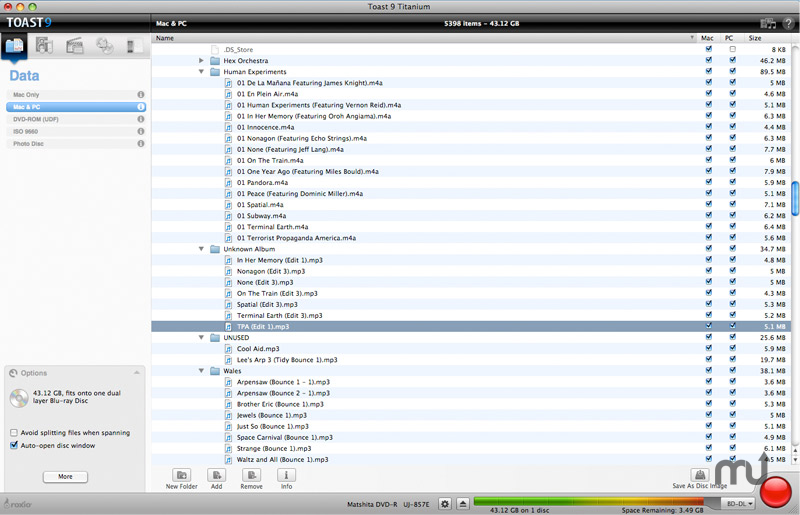Uncheck PC box for 01 Pandora.m4a
The height and width of the screenshot is (515, 800).
(733, 182)
